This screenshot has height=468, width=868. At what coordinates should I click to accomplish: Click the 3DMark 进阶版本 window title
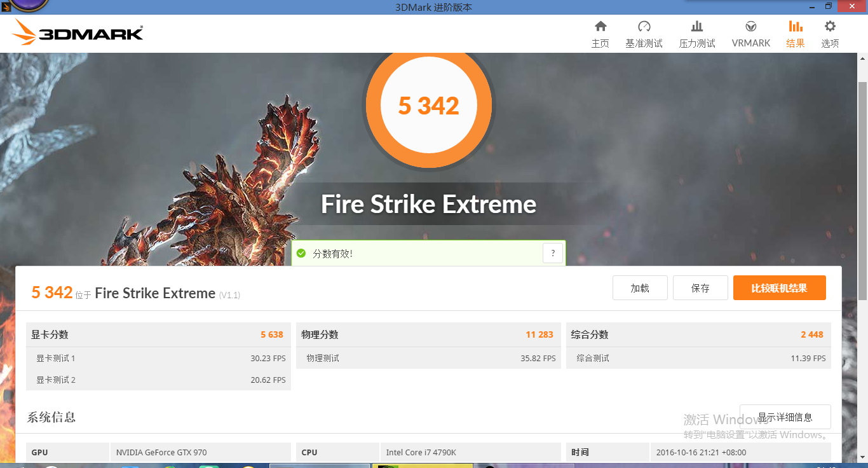click(434, 7)
